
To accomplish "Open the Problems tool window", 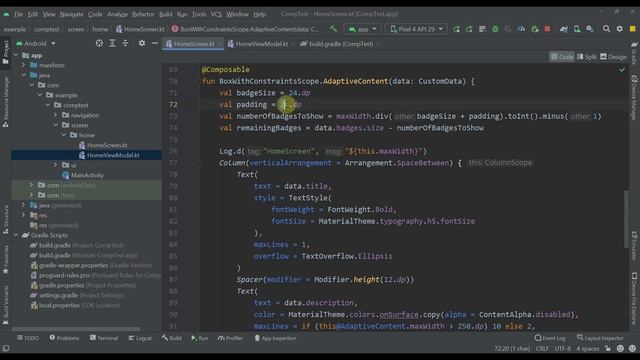I will [64, 338].
